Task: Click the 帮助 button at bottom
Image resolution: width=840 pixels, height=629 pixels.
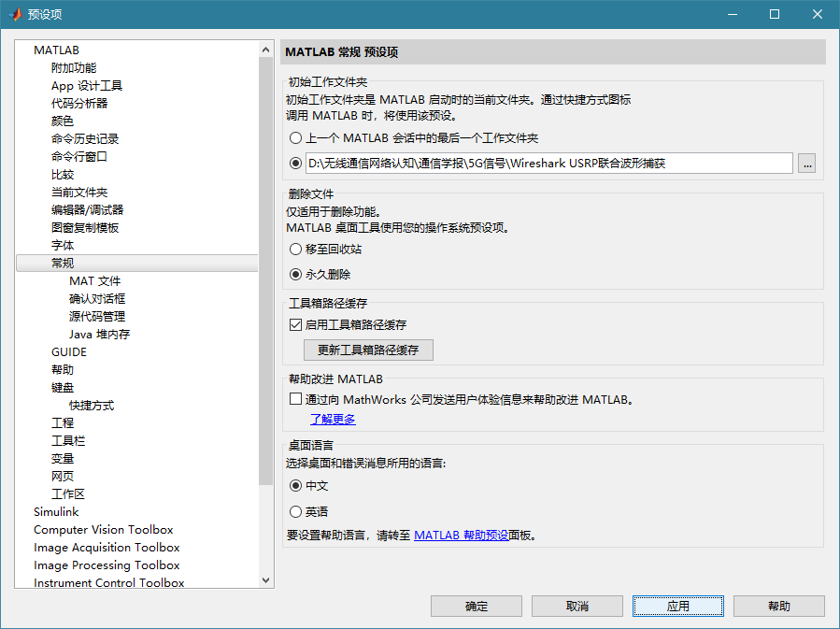Action: [x=779, y=606]
